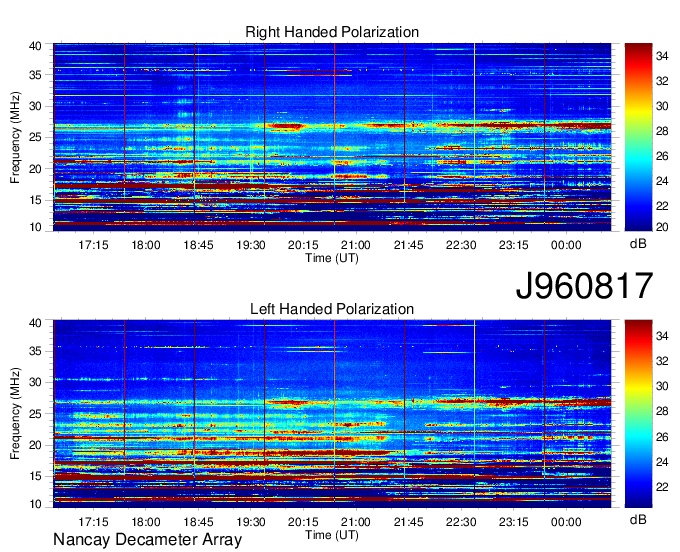Click the 18:45 tick on Right Handed plot
Viewport: 680px width, 552px height.
(198, 245)
